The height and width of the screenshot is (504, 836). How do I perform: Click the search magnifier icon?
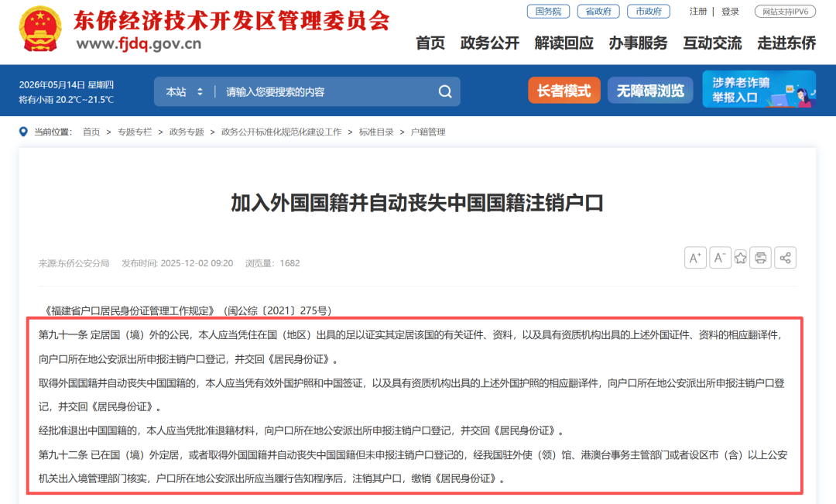(x=445, y=91)
